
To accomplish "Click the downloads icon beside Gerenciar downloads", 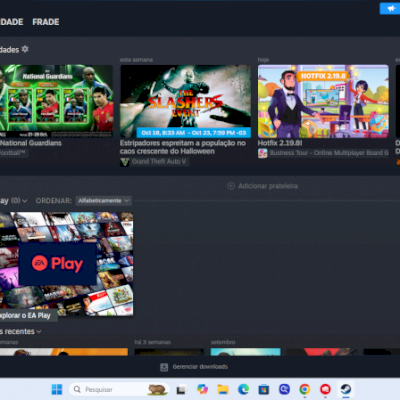I will point(164,367).
